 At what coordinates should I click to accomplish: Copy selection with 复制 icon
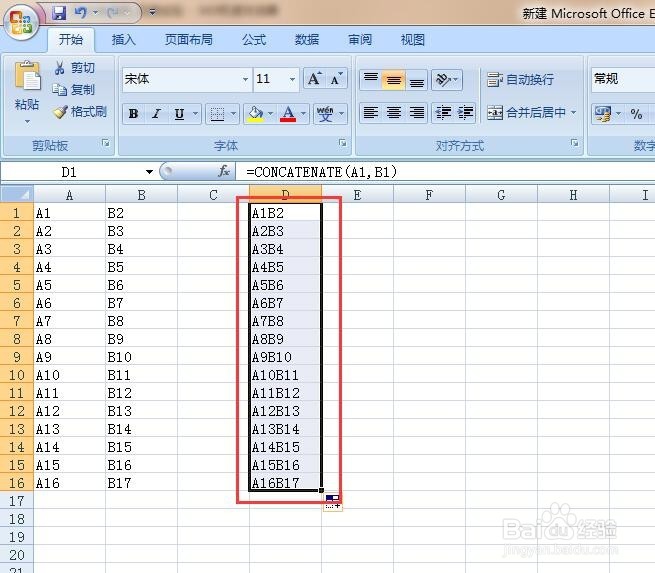[59, 89]
